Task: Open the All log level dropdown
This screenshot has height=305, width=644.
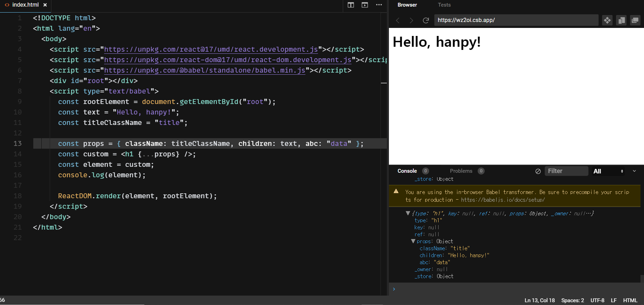Action: (x=608, y=171)
